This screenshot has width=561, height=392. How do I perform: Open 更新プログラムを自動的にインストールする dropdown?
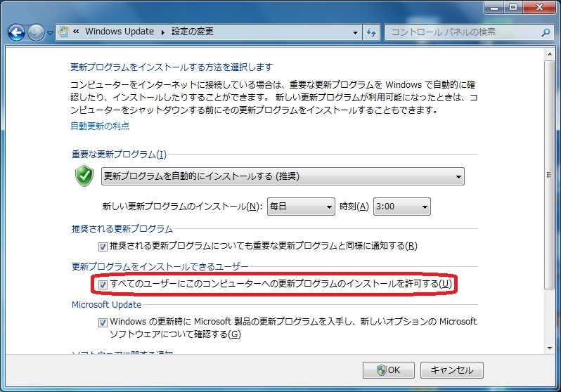[x=283, y=176]
